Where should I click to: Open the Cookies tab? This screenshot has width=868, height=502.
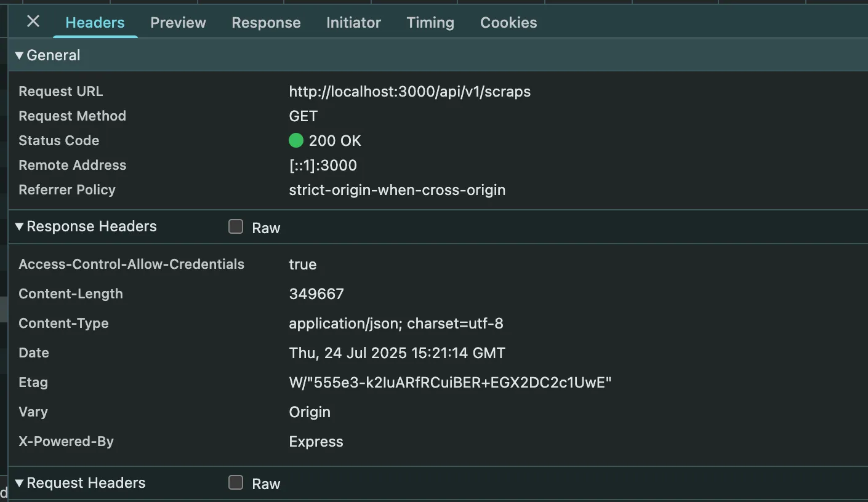[508, 23]
